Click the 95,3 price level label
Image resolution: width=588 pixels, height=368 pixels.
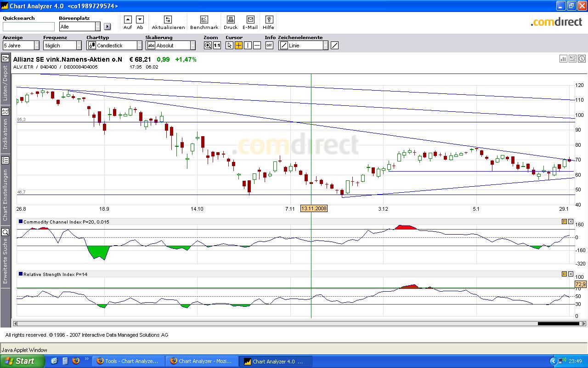21,120
